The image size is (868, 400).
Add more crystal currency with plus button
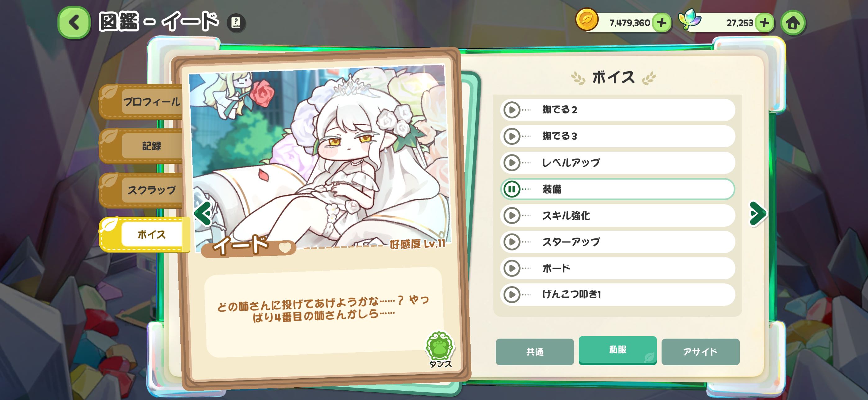(x=764, y=23)
